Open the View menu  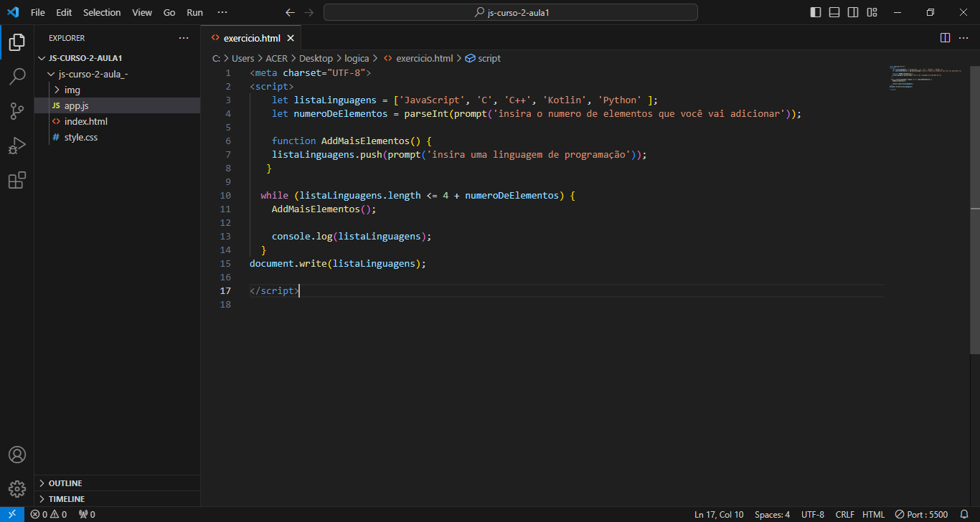(x=142, y=12)
